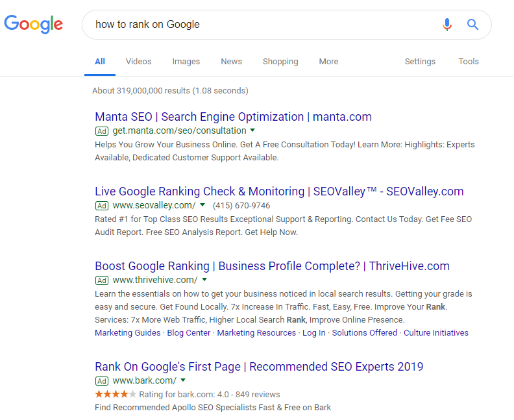Open the News tab
This screenshot has width=514, height=420.
click(x=232, y=62)
